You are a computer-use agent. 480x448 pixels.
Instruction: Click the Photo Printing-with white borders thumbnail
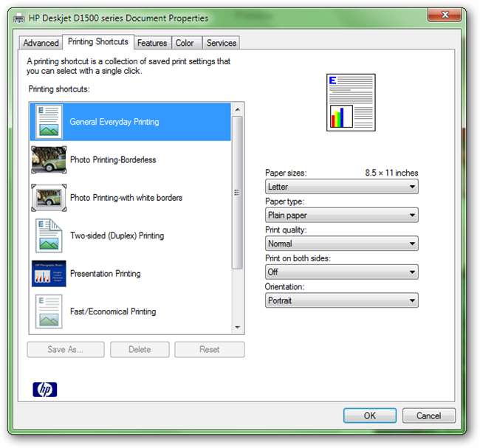pos(49,198)
